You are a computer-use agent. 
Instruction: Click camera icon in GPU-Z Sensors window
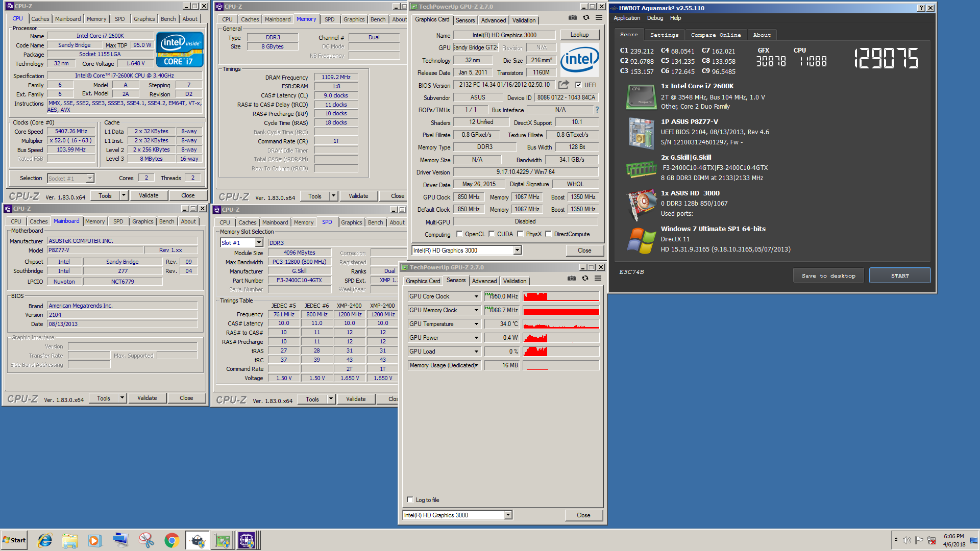coord(572,278)
